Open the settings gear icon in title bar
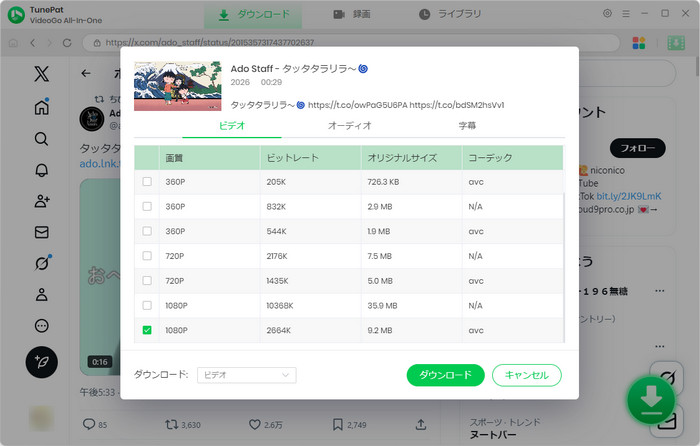This screenshot has height=446, width=700. click(x=607, y=13)
